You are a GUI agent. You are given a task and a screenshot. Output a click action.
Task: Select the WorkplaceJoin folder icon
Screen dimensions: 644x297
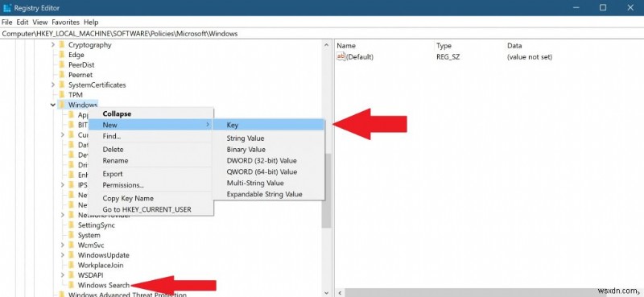pyautogui.click(x=72, y=265)
